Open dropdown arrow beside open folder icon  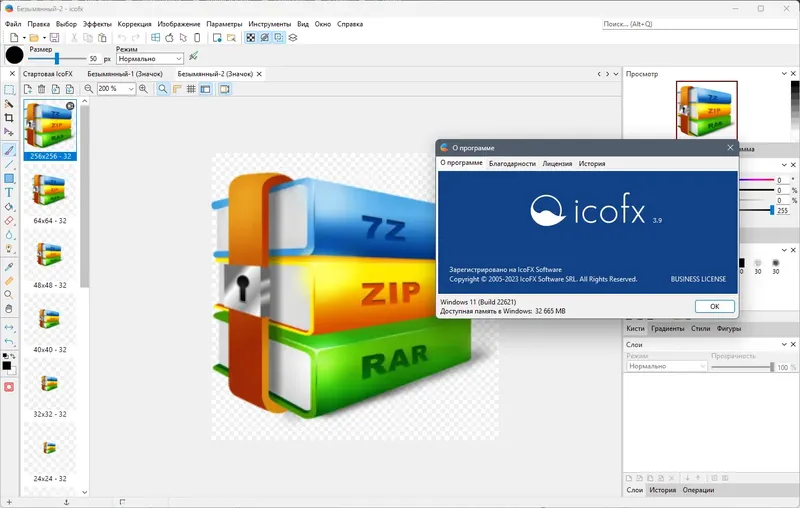coord(44,38)
